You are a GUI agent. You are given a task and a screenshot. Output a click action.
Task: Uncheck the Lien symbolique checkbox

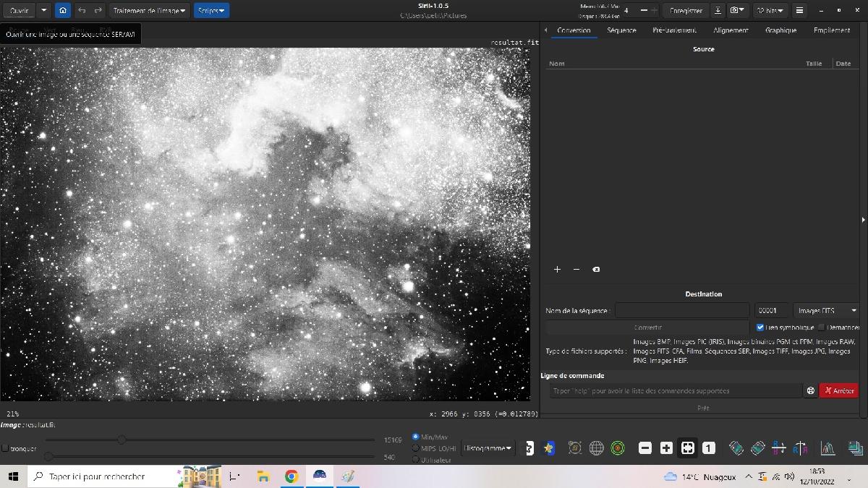click(x=760, y=327)
